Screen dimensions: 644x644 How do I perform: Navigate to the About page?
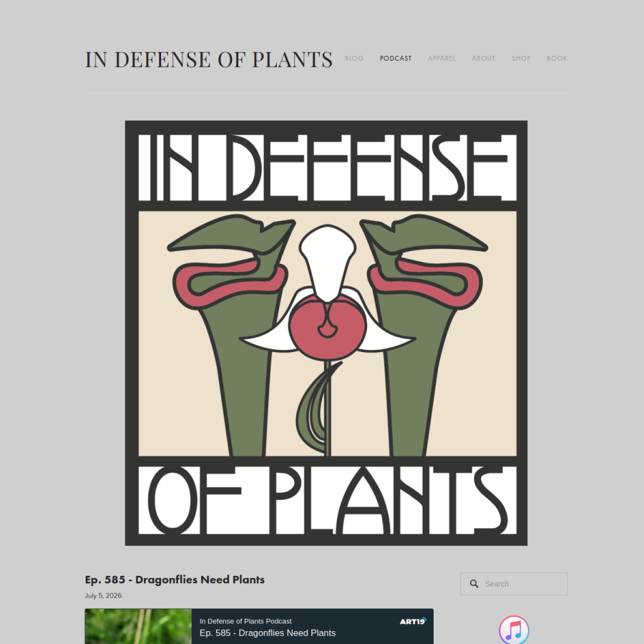484,59
